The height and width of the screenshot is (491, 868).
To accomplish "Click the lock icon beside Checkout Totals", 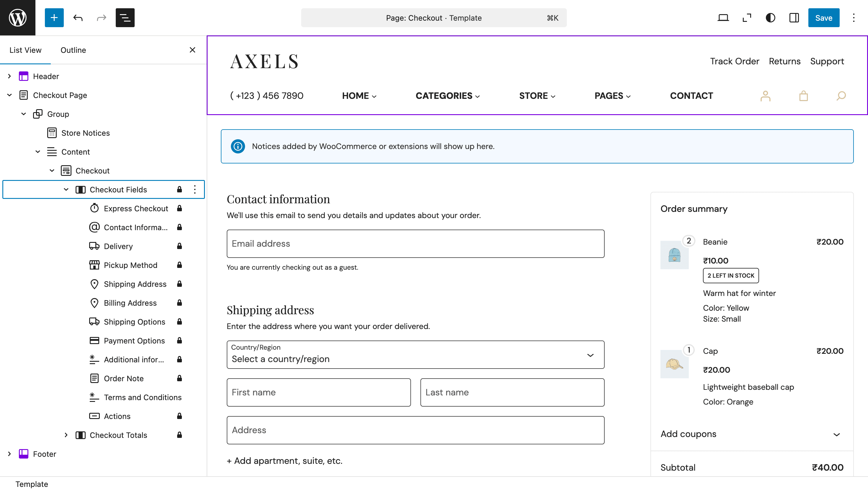I will click(180, 435).
